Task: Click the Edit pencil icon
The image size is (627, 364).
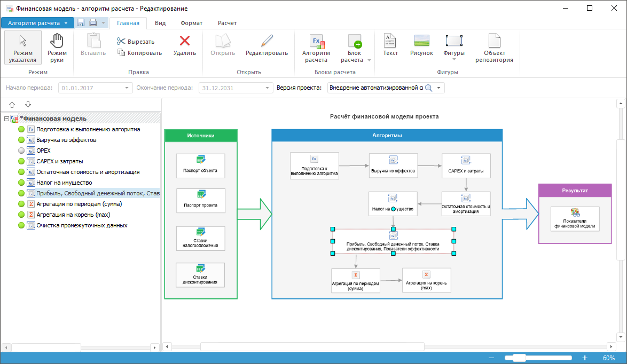Action: [267, 42]
